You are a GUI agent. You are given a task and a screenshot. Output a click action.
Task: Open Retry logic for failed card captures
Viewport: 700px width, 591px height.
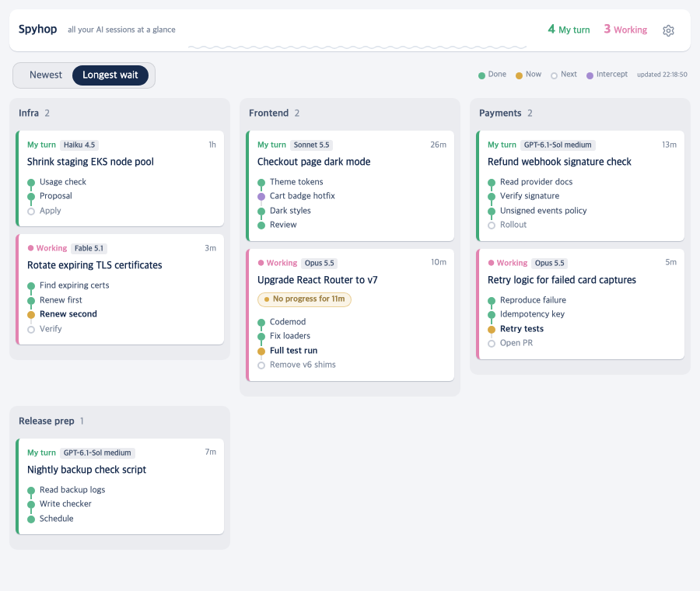[x=580, y=304]
